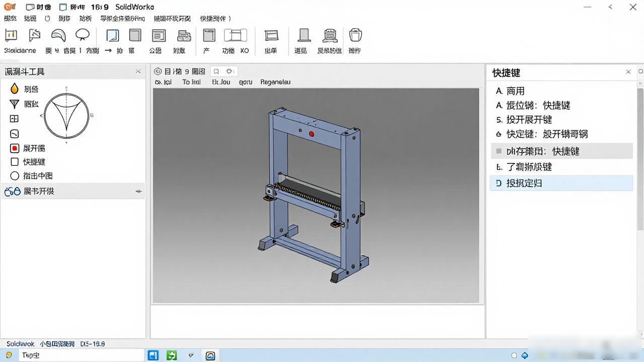Click the rounded square curve icon in left panel
The image size is (644, 362).
point(14,134)
